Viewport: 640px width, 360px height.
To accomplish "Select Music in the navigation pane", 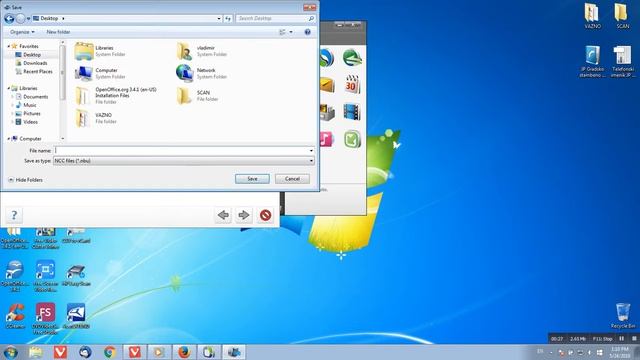I will (x=29, y=105).
